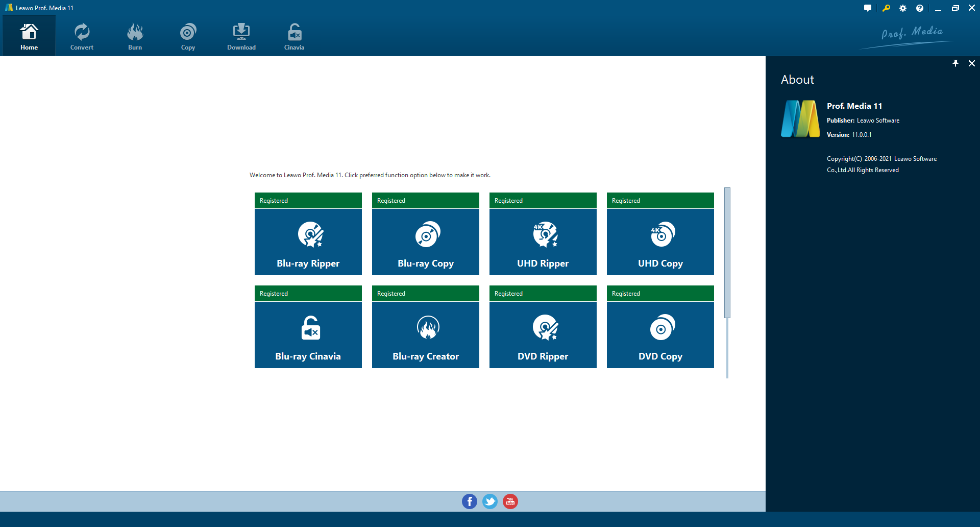This screenshot has height=527, width=980.
Task: Click the module list vertical scrollbar
Action: [727, 253]
